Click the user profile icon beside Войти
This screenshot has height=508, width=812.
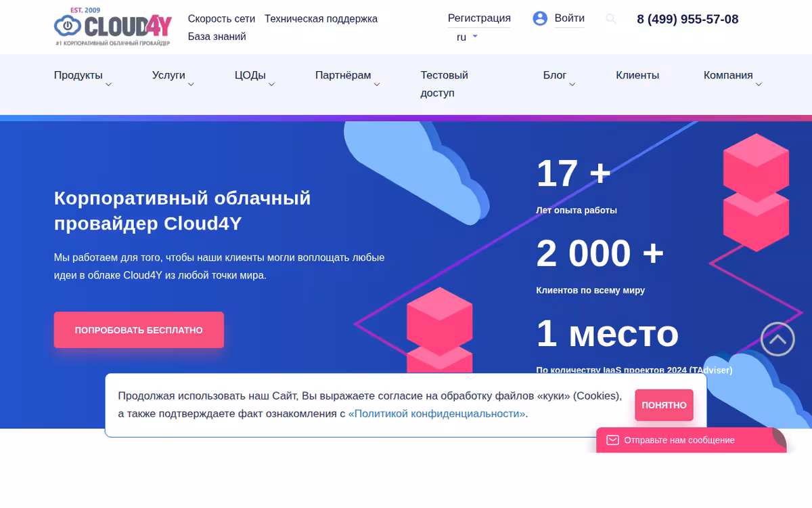tap(540, 18)
